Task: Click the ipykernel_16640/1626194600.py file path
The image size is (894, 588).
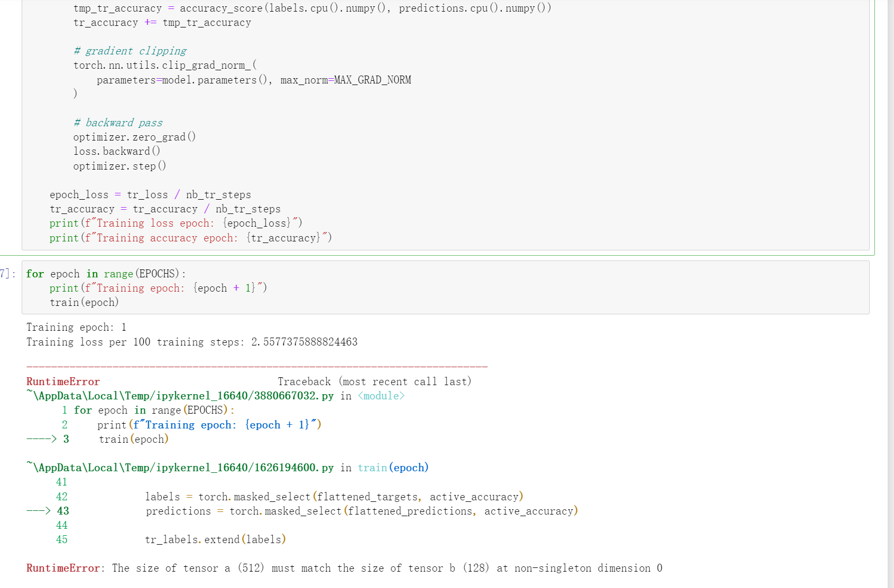Action: 180,467
